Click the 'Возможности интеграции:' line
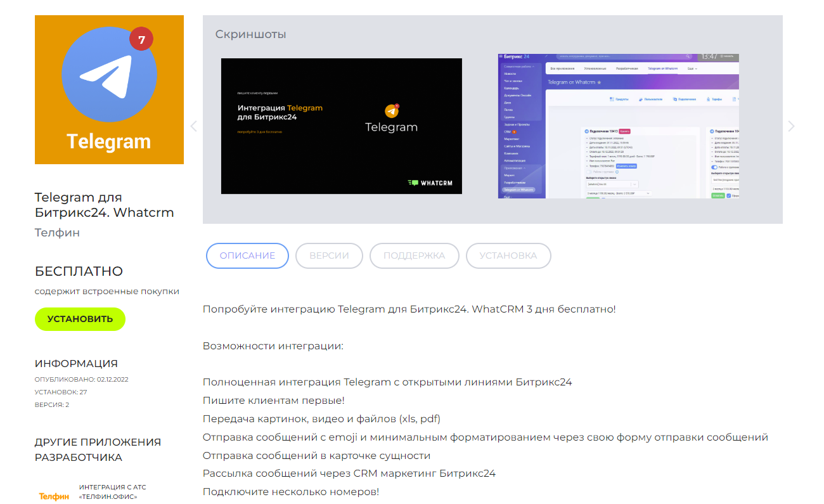Screen dimensions: 824x504 [273, 346]
